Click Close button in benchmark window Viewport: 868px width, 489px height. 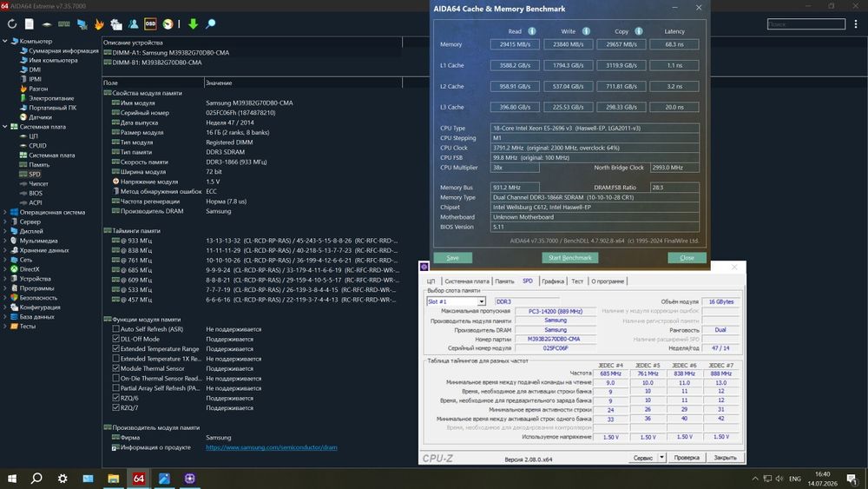(x=687, y=257)
